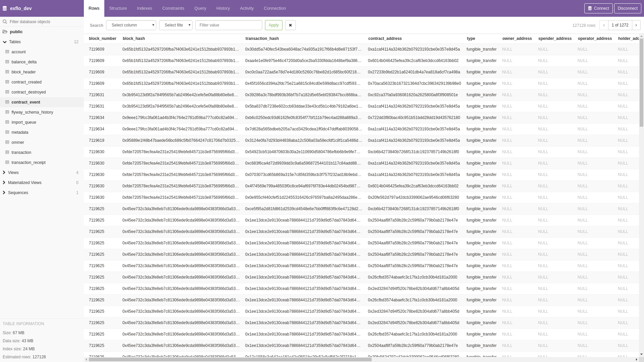This screenshot has height=362, width=644.
Task: Click the open folder icon beside public
Action: pos(5,32)
